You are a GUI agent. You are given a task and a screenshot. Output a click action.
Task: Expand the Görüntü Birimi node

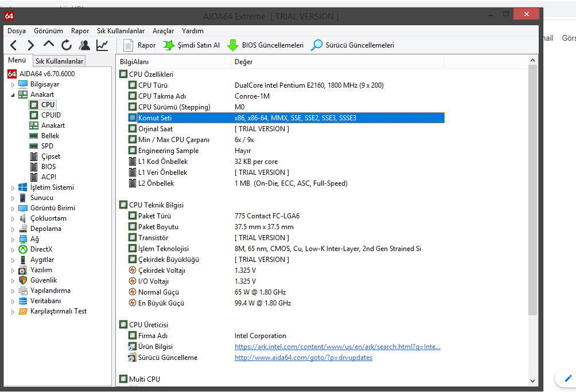[x=13, y=209]
